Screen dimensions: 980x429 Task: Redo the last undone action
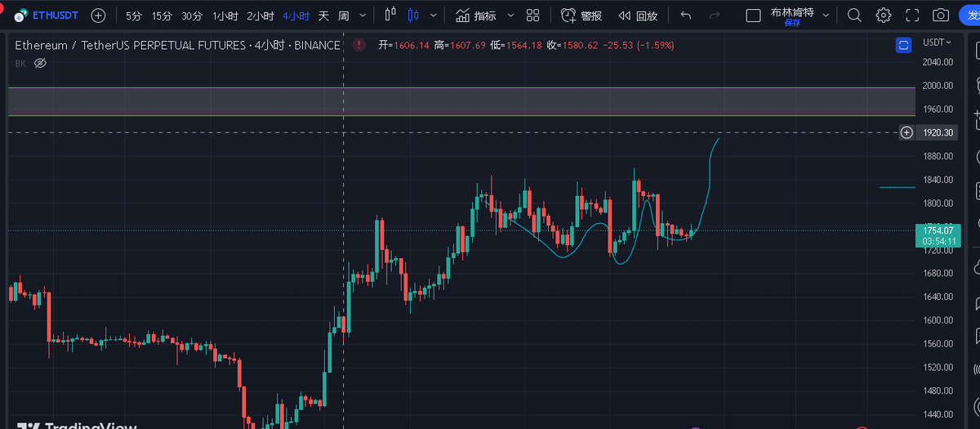tap(715, 16)
